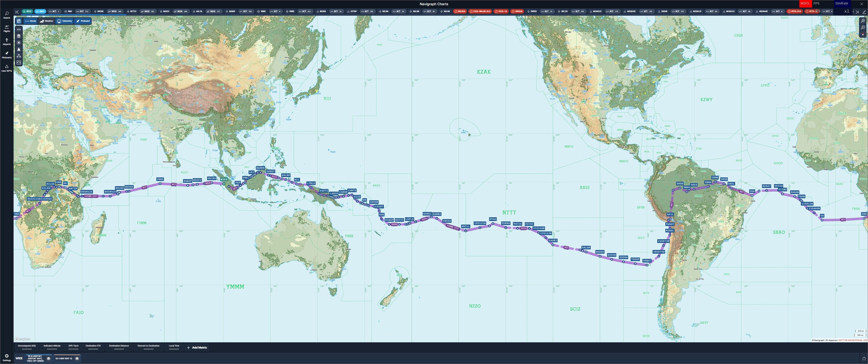Toggle the Weather overlay button
868x364 pixels.
(46, 21)
